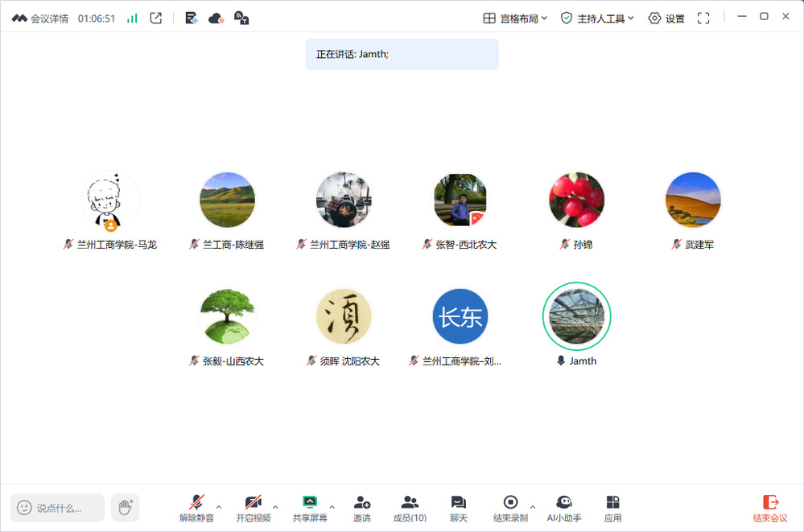Click the raise hand icon
Viewport: 804px width, 532px height.
coord(125,507)
